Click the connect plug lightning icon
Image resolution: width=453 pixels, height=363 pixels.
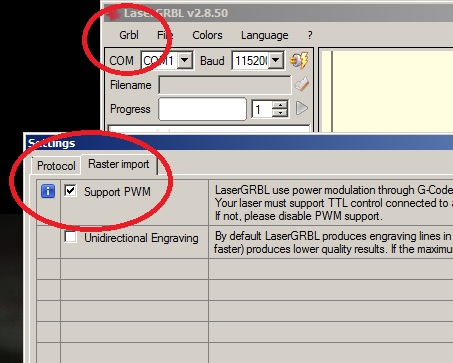(x=299, y=61)
